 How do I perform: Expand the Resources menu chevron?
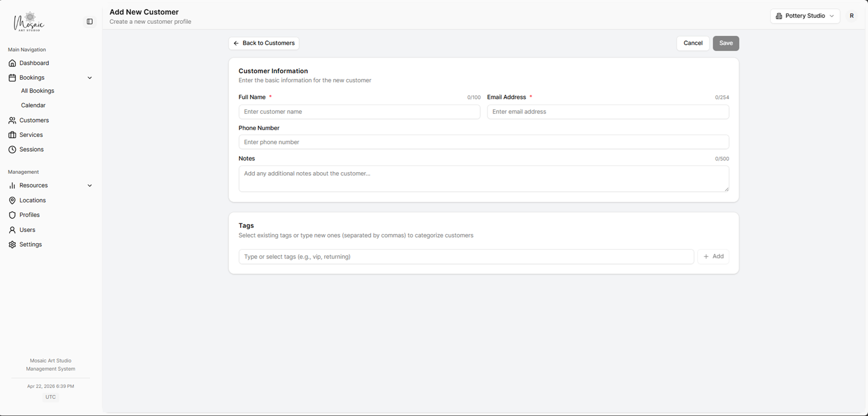click(x=89, y=185)
